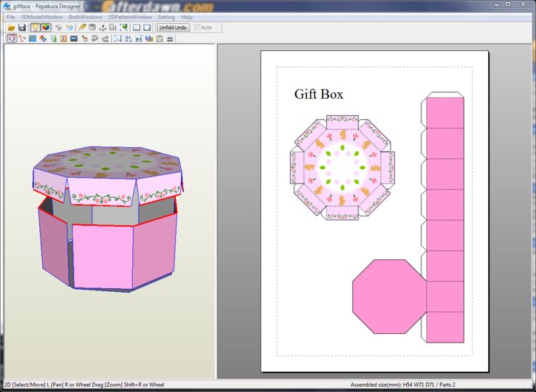The width and height of the screenshot is (536, 392).
Task: Click the orange letter I icon
Action: [x=64, y=38]
